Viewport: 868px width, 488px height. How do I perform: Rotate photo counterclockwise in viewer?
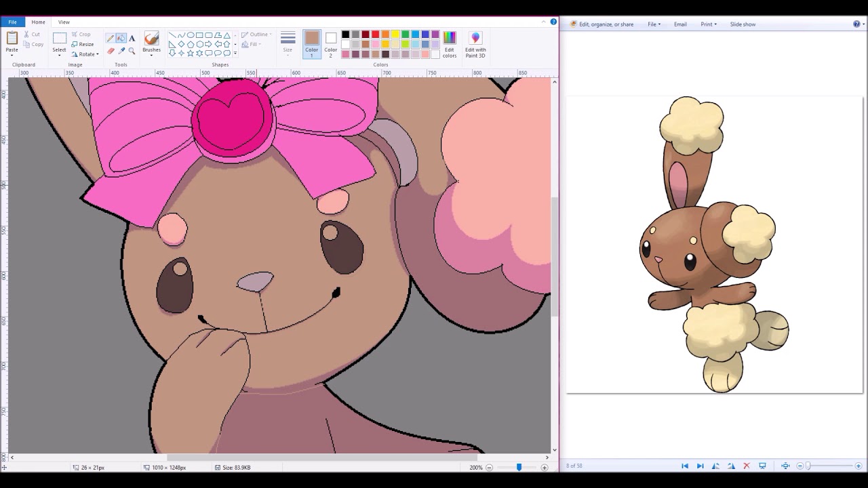pos(715,466)
